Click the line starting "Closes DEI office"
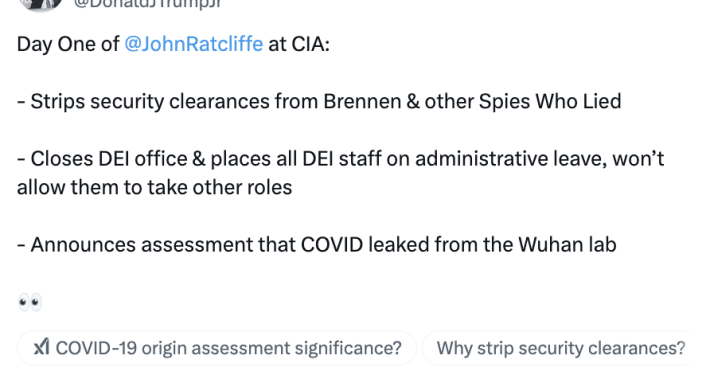The image size is (710, 375). (341, 159)
